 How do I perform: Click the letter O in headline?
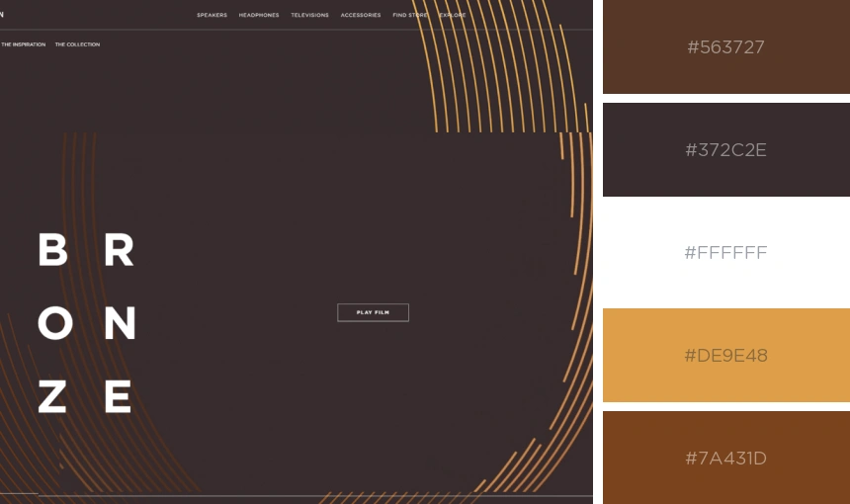click(x=55, y=323)
